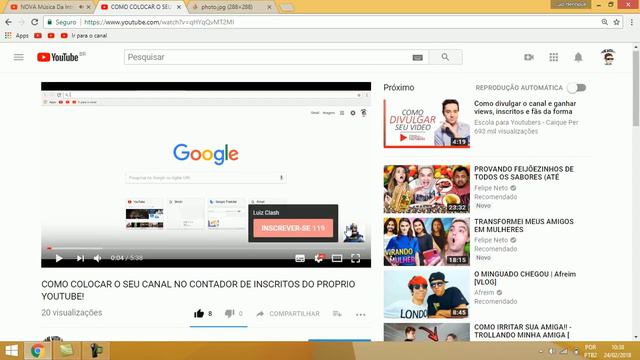
Task: Open the Escola para Youtubers channel
Action: [x=526, y=122]
